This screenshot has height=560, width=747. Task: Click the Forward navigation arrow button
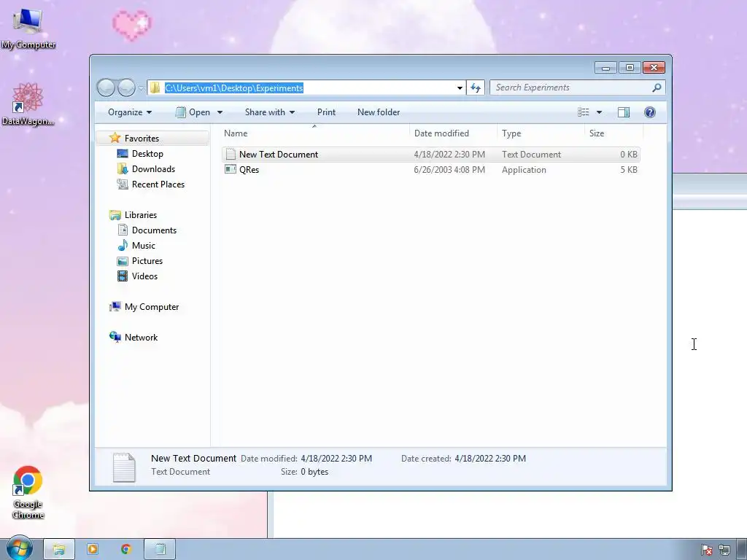pyautogui.click(x=126, y=87)
